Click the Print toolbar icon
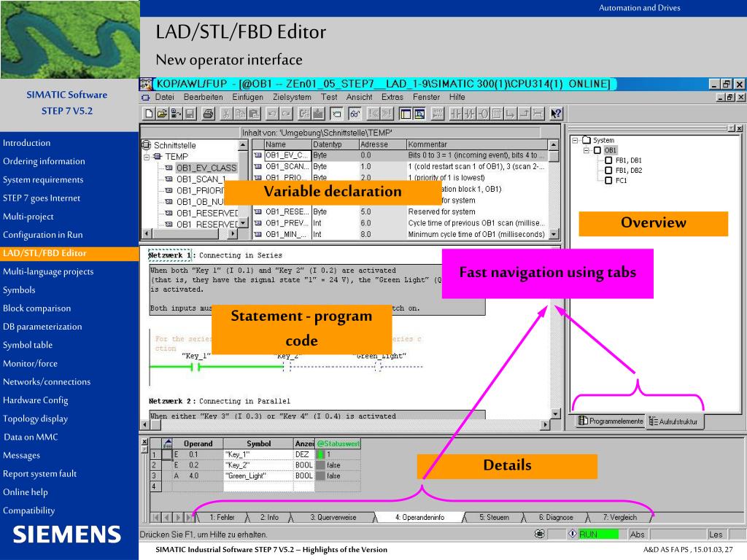This screenshot has width=747, height=560. (x=208, y=114)
